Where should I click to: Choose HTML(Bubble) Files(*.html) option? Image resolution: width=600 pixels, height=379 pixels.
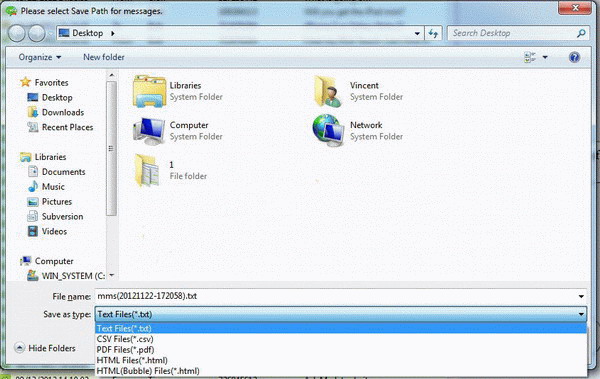[x=341, y=371]
